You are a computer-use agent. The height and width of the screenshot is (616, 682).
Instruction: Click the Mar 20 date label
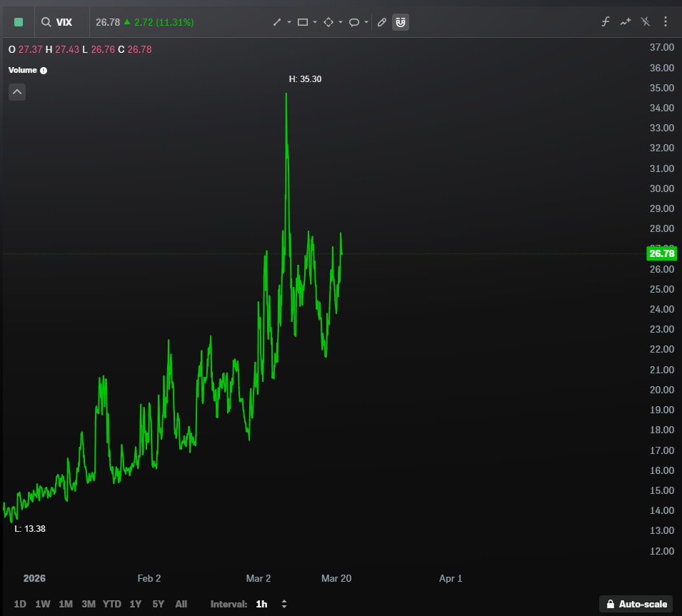(336, 578)
